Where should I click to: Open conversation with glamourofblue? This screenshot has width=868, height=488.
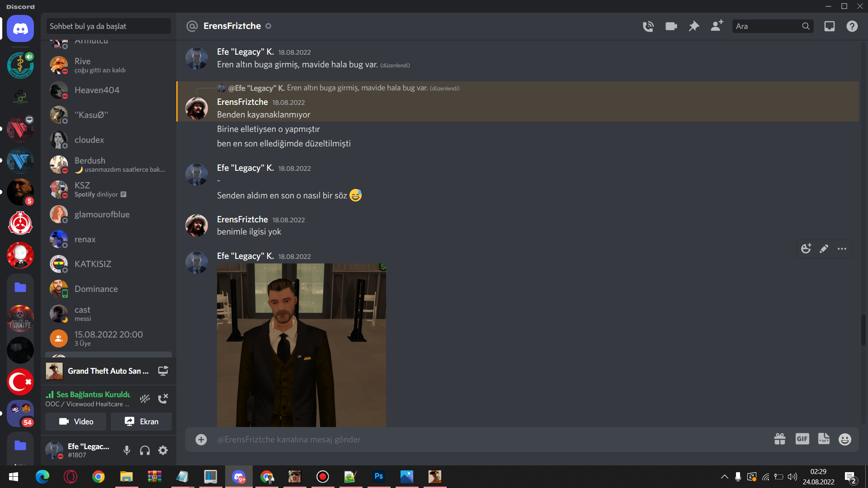108,214
